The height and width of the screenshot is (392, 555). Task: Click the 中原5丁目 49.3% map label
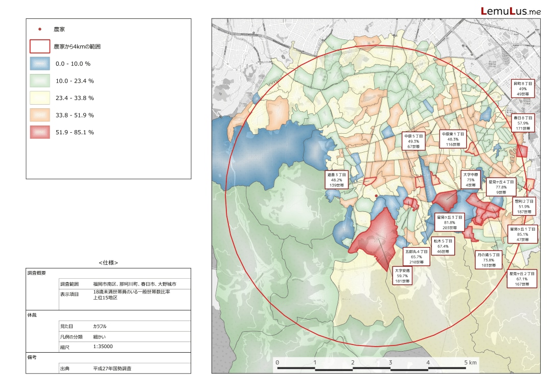tap(413, 141)
